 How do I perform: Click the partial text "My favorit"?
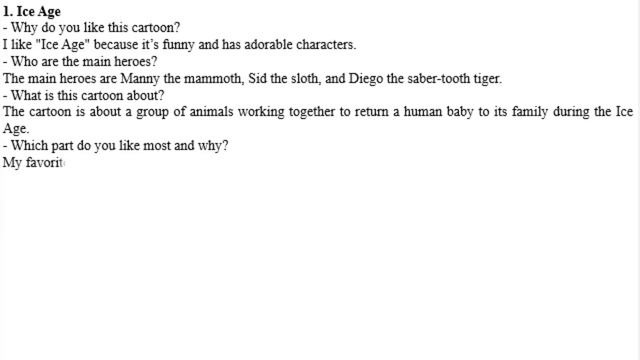point(33,163)
